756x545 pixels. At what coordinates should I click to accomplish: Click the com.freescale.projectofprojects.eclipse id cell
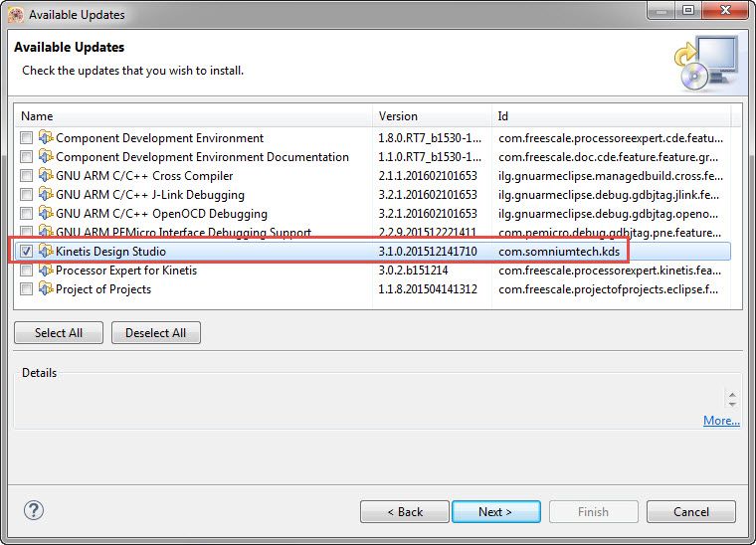point(609,289)
